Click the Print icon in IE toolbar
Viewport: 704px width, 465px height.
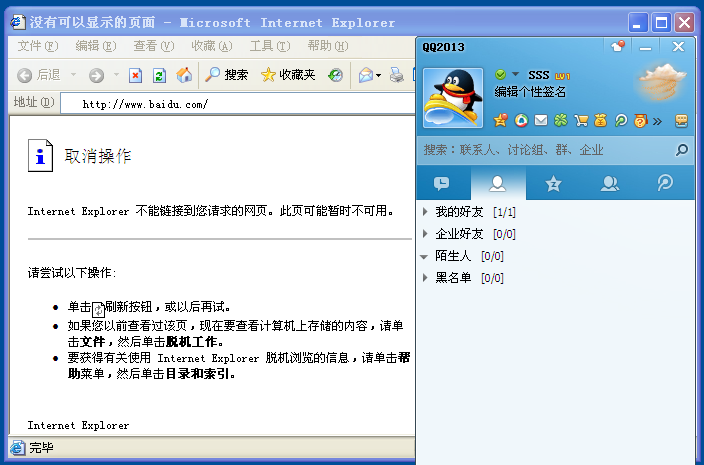396,75
